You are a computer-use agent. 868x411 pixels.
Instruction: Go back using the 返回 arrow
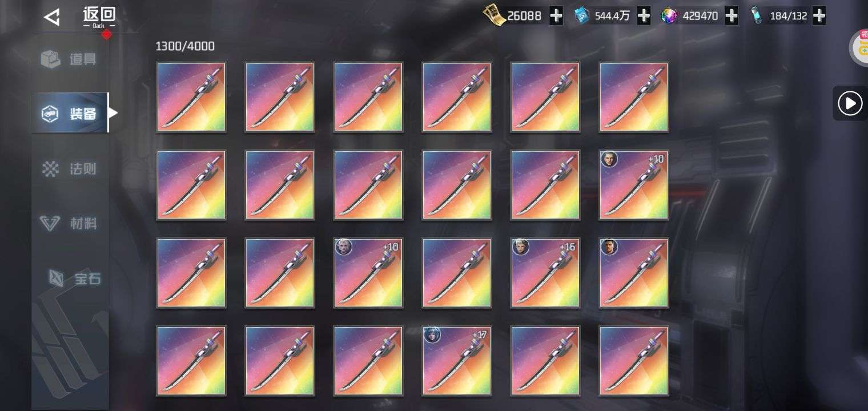coord(52,18)
